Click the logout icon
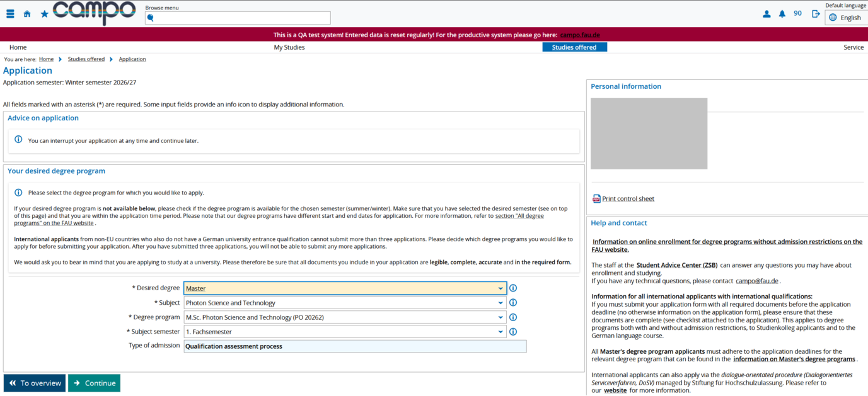868x396 pixels. 816,14
